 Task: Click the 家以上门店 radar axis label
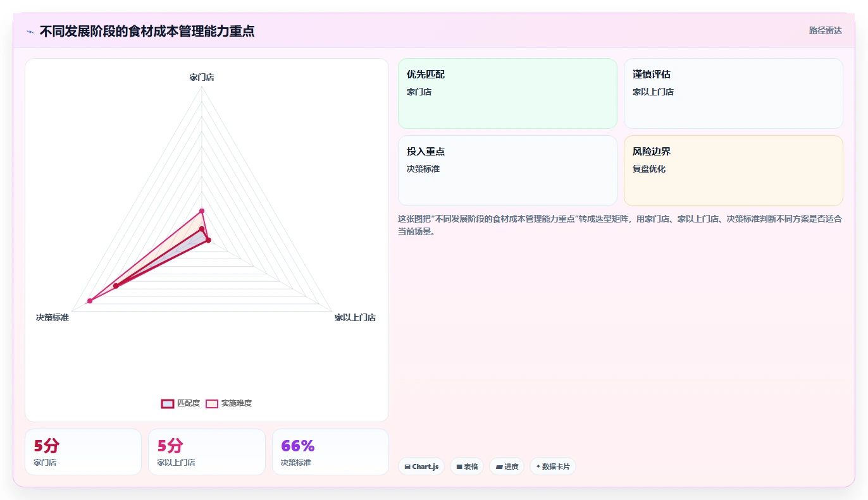tap(355, 317)
